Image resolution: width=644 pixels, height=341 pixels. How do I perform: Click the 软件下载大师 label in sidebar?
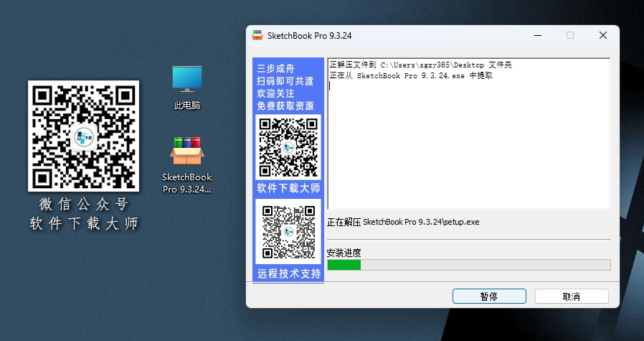tap(288, 188)
